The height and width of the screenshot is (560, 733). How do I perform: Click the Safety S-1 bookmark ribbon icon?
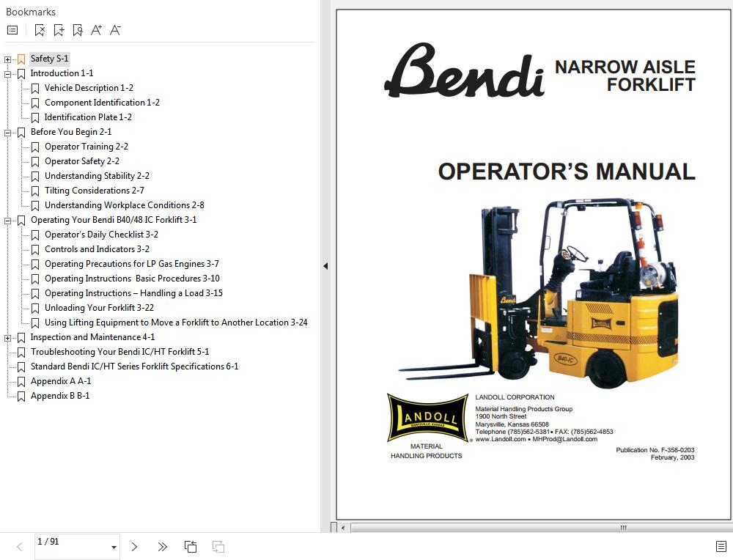click(21, 59)
